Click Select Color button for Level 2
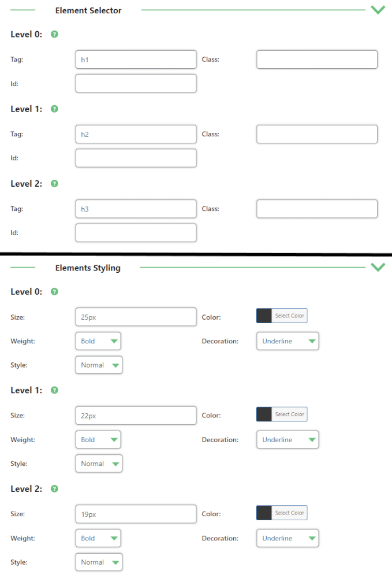The image size is (392, 578). (x=289, y=513)
